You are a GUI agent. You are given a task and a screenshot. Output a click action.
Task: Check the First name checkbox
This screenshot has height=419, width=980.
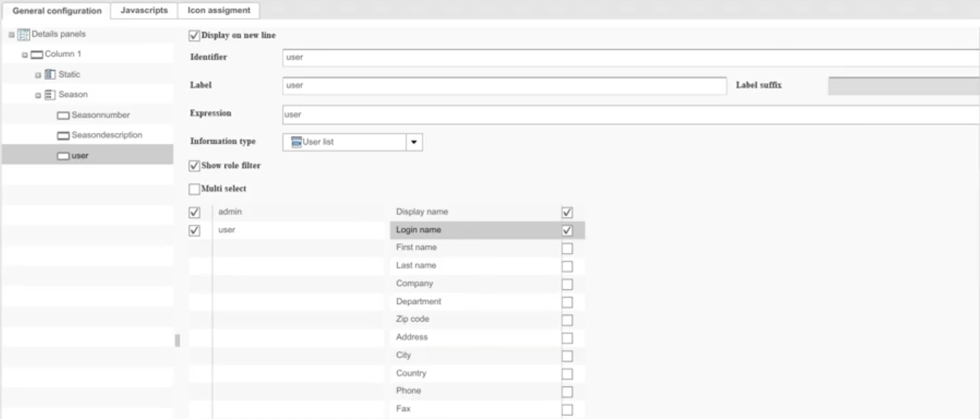[567, 249]
